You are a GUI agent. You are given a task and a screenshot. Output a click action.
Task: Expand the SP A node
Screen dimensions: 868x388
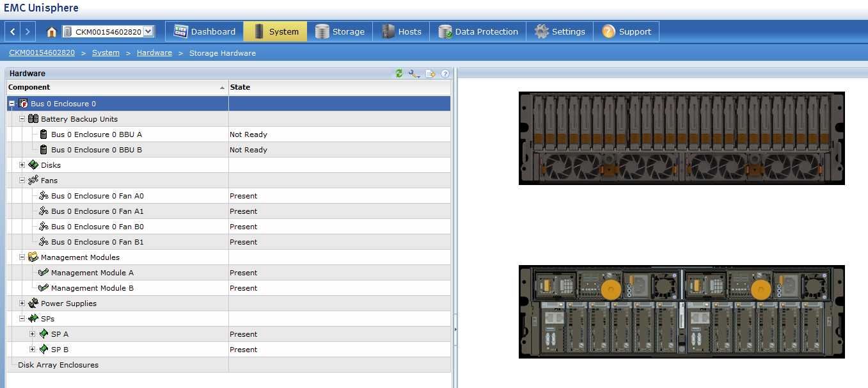[x=32, y=334]
